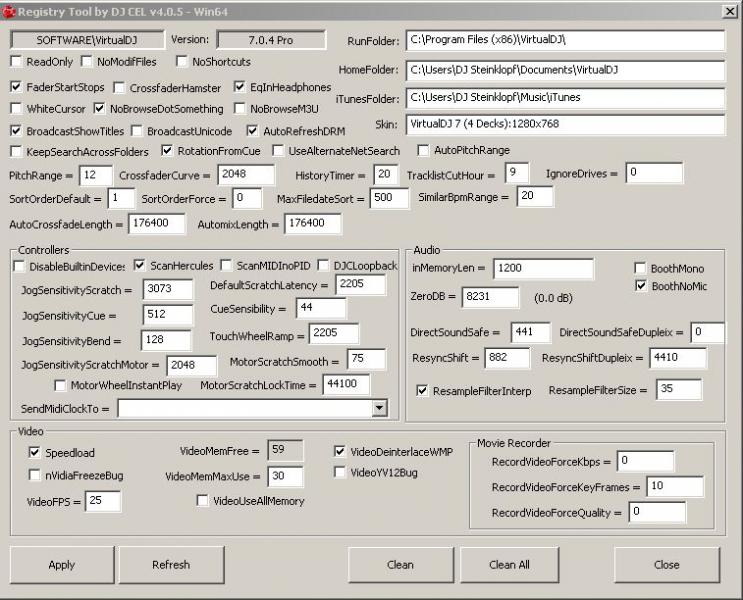Check BroadcastUnicode option
The height and width of the screenshot is (600, 743).
[x=137, y=131]
